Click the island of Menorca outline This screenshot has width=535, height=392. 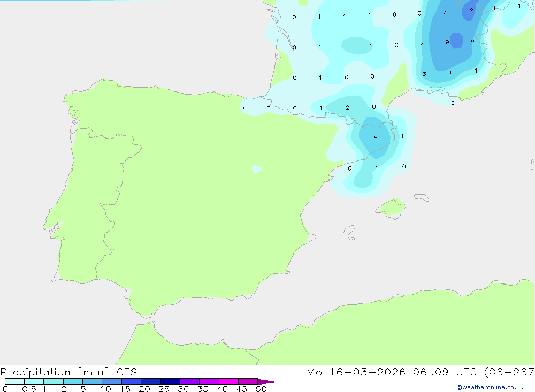coord(422,197)
